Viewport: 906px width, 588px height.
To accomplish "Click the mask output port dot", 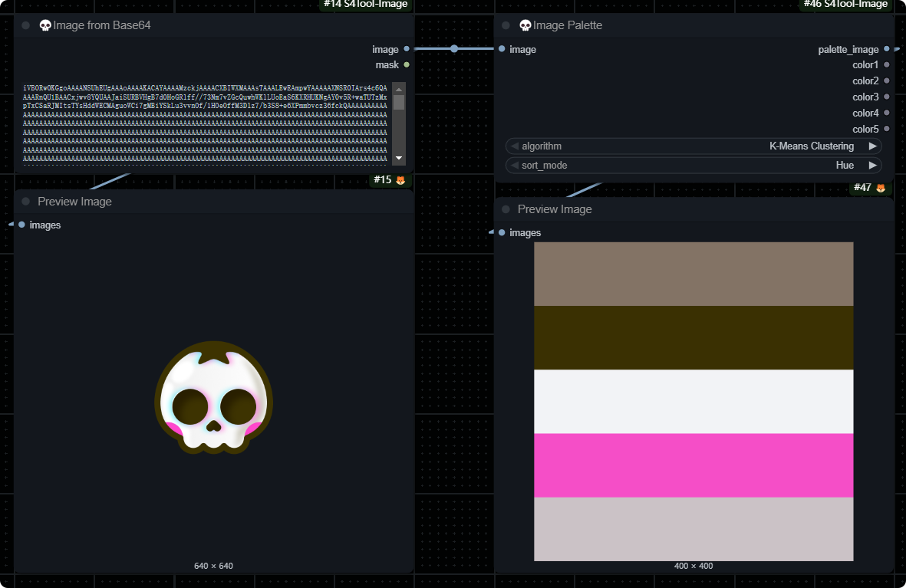I will click(407, 65).
